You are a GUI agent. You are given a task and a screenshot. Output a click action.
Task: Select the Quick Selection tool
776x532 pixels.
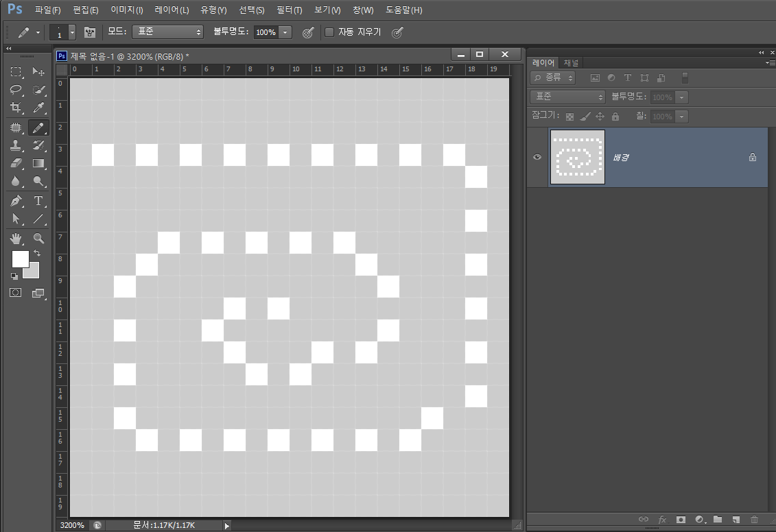click(x=38, y=90)
